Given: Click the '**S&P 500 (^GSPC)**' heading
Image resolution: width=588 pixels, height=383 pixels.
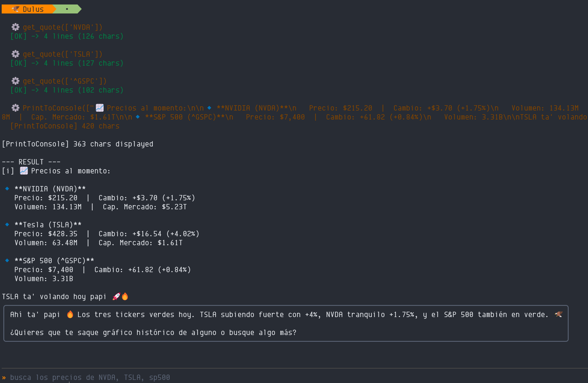Looking at the screenshot, I should 54,261.
